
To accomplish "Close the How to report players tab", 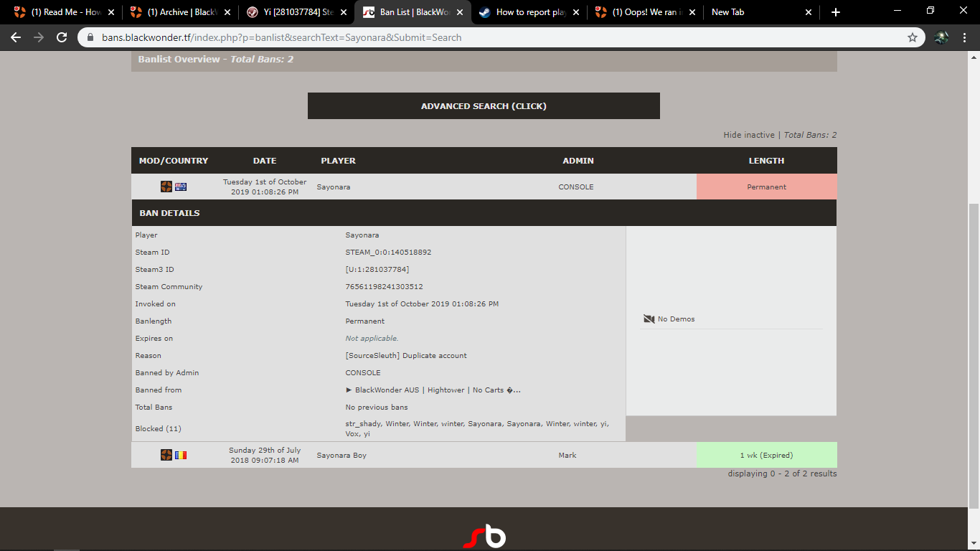I will click(x=576, y=12).
